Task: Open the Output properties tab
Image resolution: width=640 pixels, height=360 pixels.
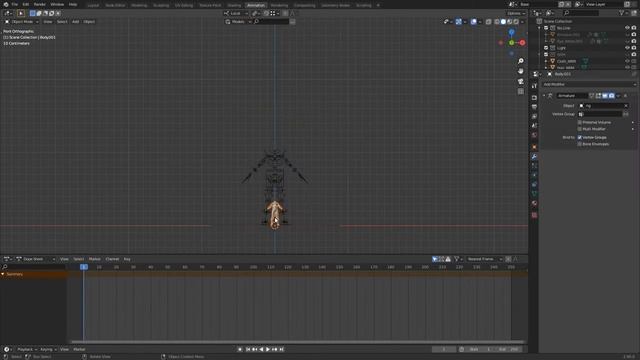Action: [534, 107]
